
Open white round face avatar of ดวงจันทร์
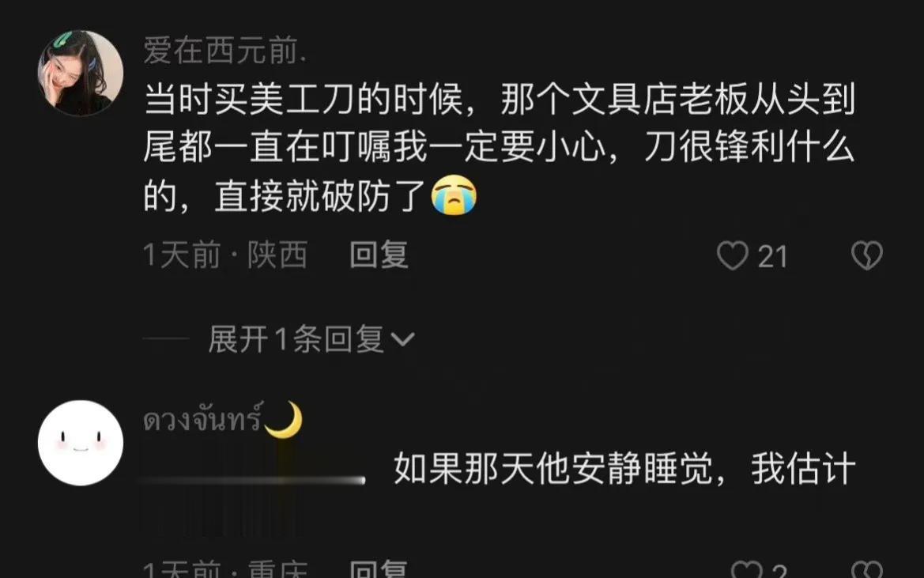click(81, 443)
